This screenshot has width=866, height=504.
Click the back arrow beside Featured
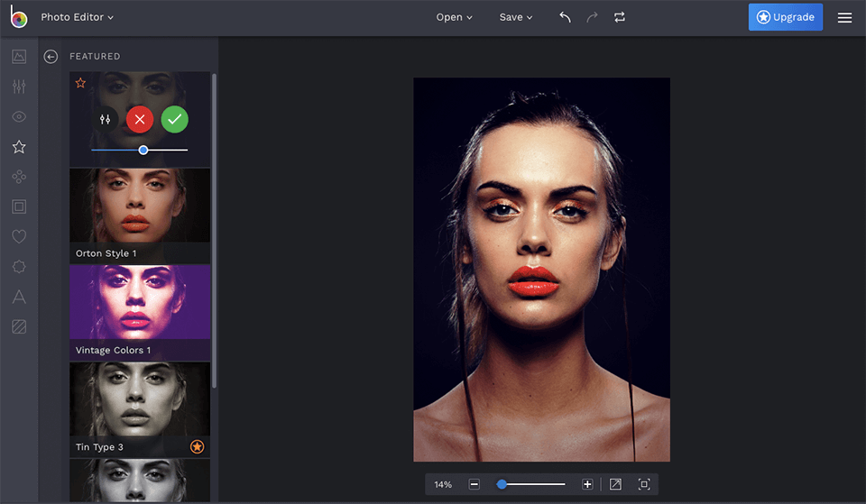pos(51,57)
